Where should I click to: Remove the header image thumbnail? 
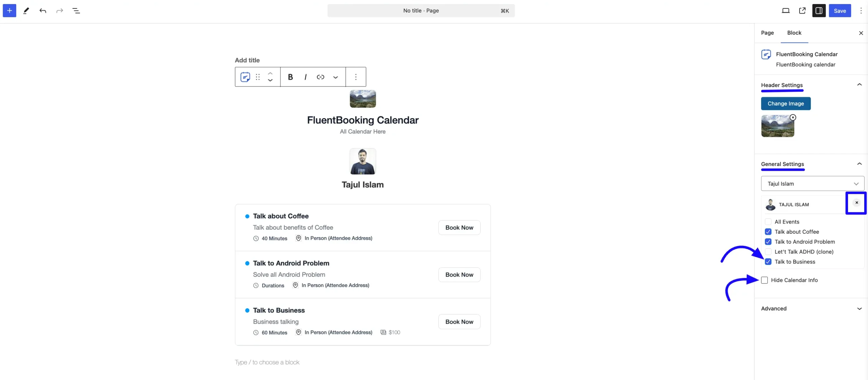[x=793, y=118]
